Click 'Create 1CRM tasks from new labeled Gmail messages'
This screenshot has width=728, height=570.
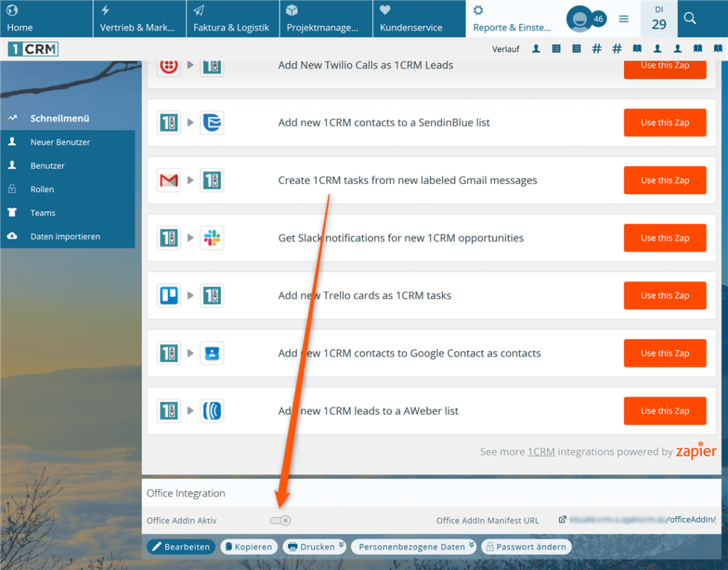[x=407, y=180]
